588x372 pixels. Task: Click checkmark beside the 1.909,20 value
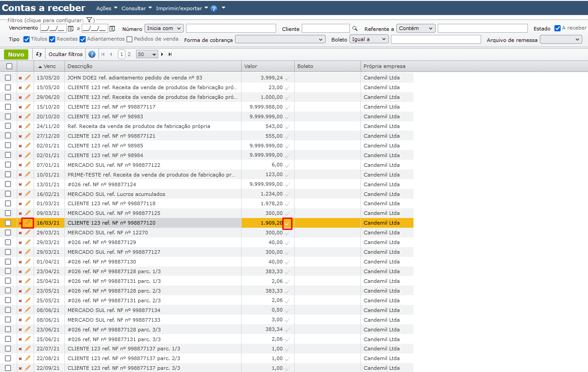pos(288,224)
